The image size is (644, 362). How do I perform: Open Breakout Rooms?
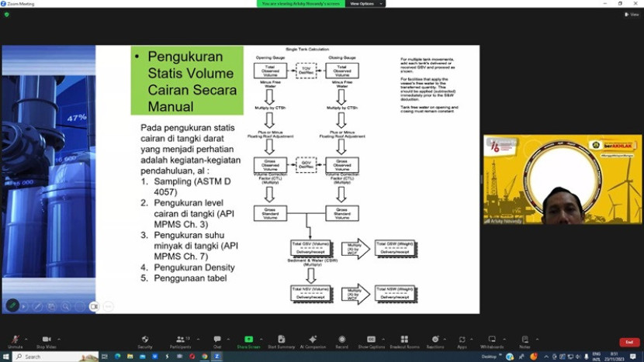tap(403, 340)
